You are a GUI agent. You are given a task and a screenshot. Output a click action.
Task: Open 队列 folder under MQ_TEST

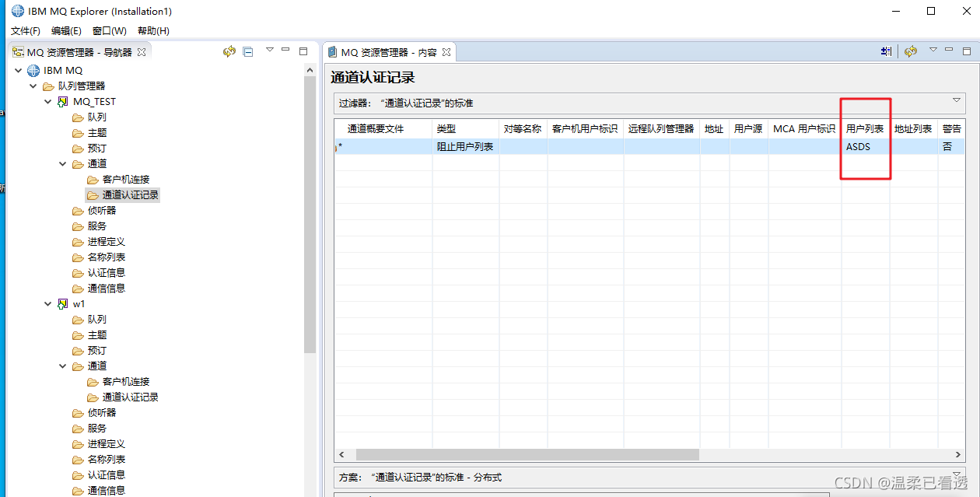click(x=97, y=117)
